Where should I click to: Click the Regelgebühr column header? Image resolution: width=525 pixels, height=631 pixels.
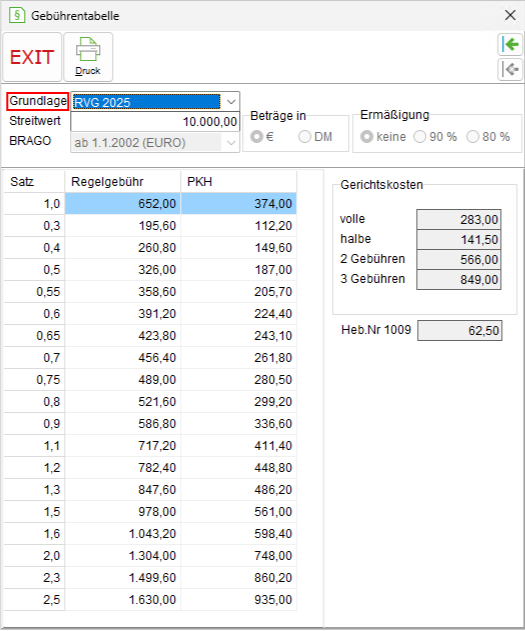click(123, 182)
